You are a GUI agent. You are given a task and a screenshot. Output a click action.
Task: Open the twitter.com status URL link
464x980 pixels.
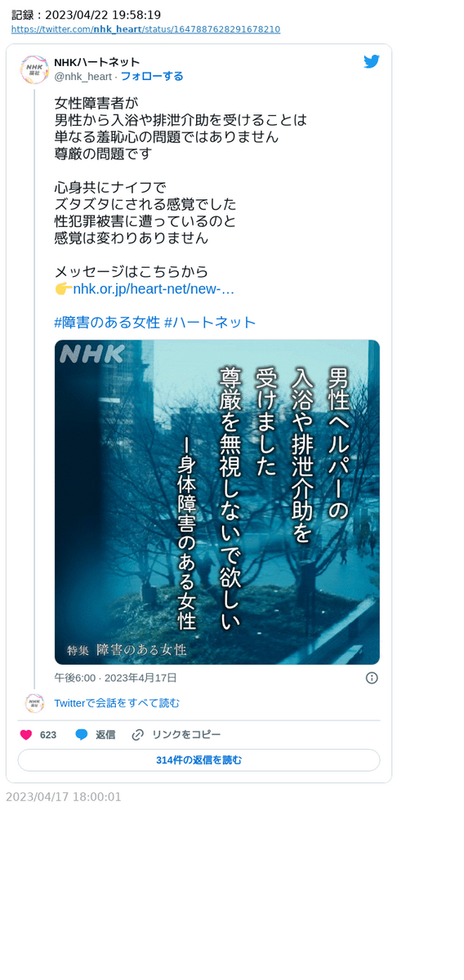click(x=145, y=29)
